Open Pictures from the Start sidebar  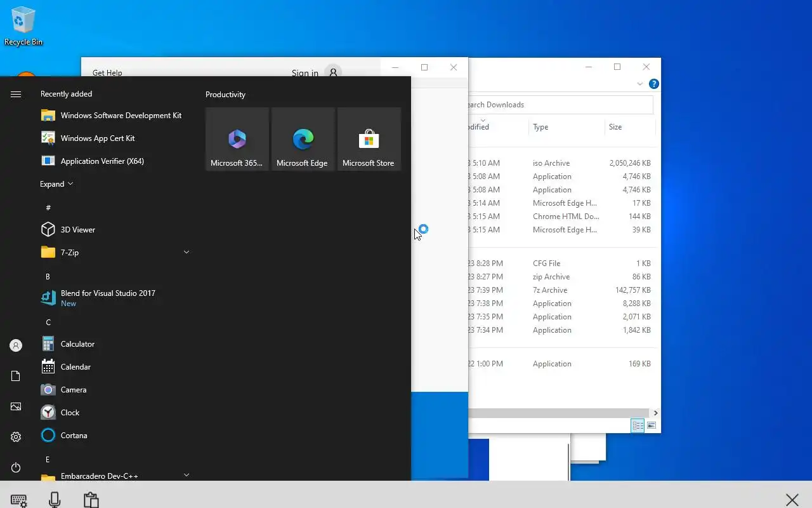click(x=16, y=406)
